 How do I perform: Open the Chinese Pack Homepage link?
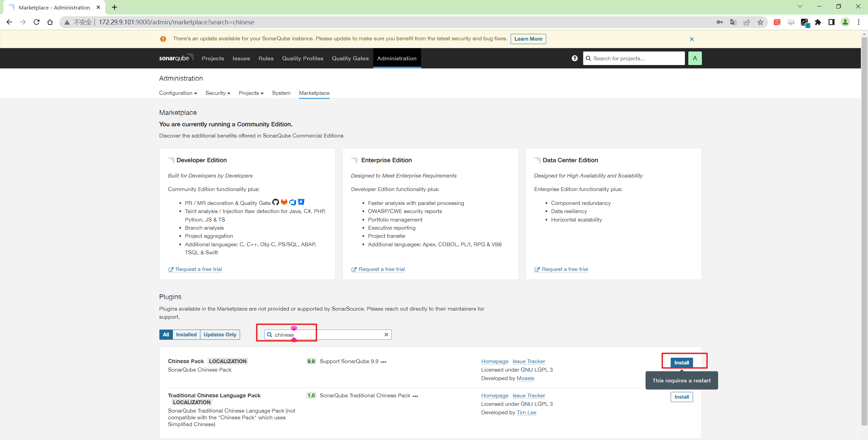coord(495,361)
